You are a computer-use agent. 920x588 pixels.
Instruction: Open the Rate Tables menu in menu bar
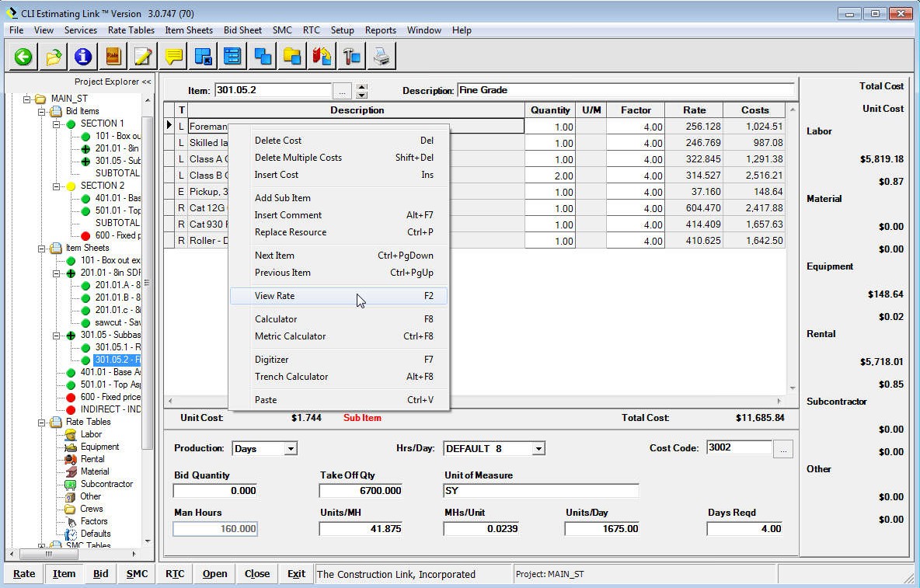pyautogui.click(x=131, y=30)
